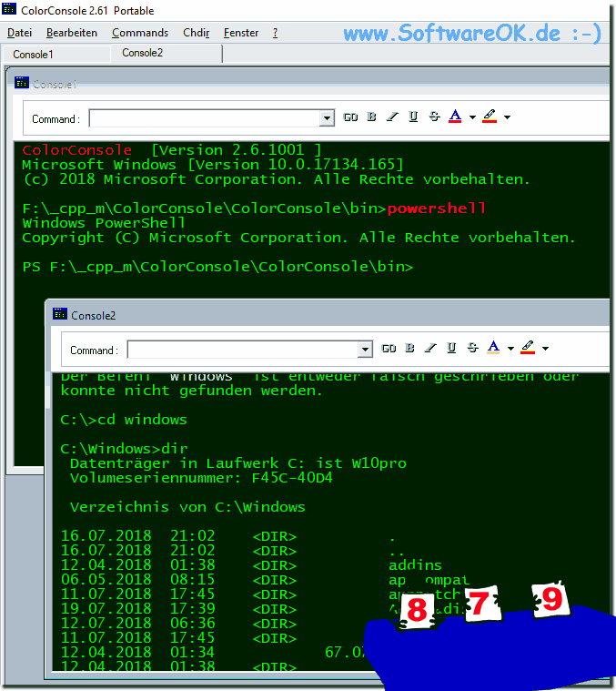This screenshot has width=616, height=691.
Task: Click the Console1 window icon
Action: [x=22, y=83]
